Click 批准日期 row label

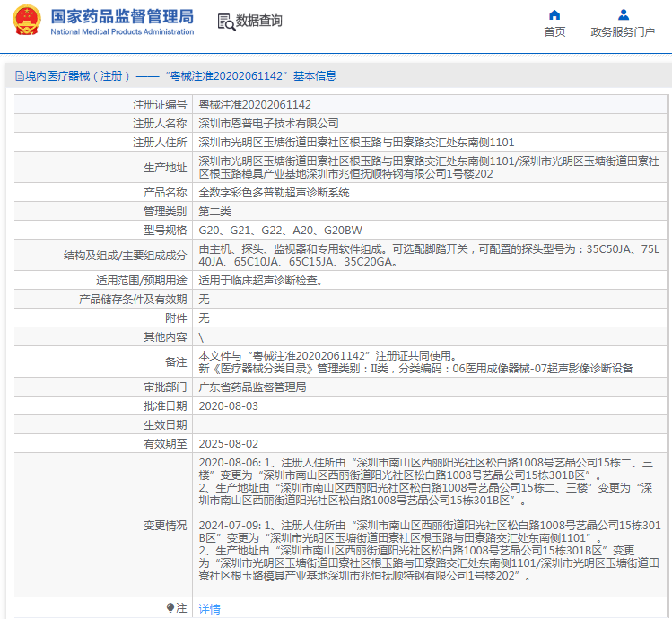coord(165,406)
